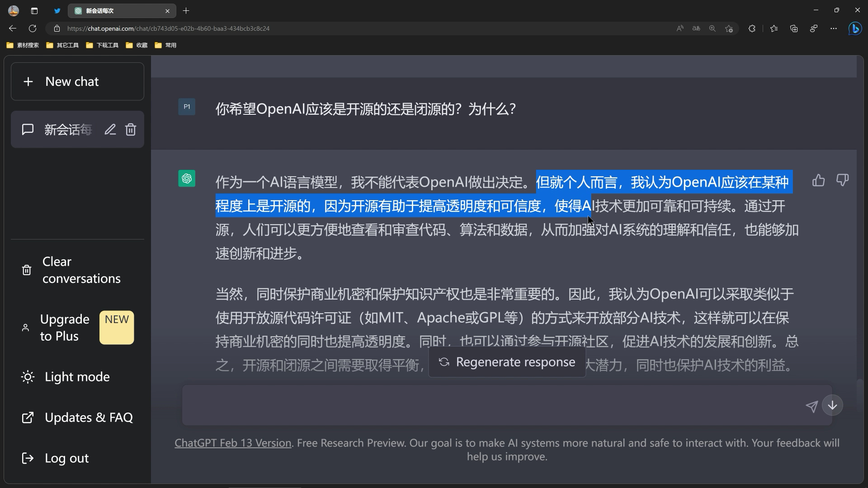Click the scroll to bottom arrow icon
The width and height of the screenshot is (868, 488).
(x=833, y=405)
